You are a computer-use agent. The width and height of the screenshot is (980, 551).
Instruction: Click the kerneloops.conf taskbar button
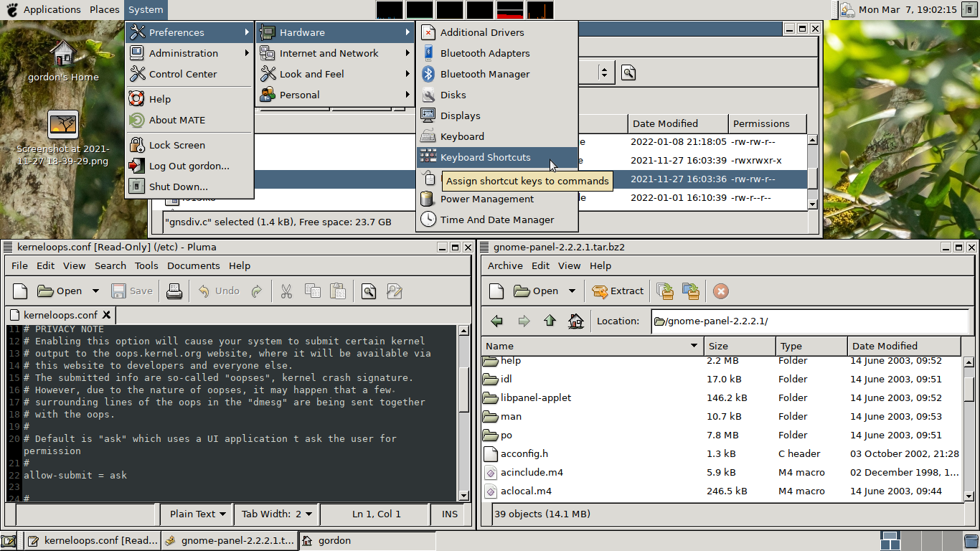click(x=92, y=541)
